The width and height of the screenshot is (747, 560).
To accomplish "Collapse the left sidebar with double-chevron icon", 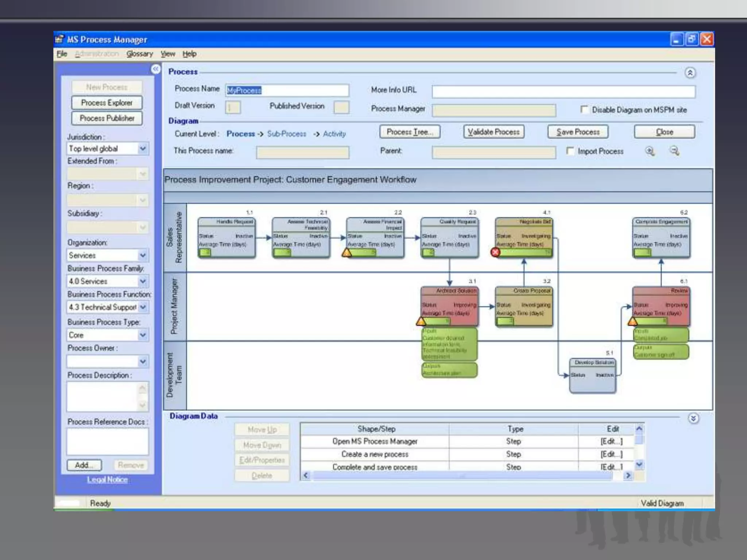I will (156, 69).
